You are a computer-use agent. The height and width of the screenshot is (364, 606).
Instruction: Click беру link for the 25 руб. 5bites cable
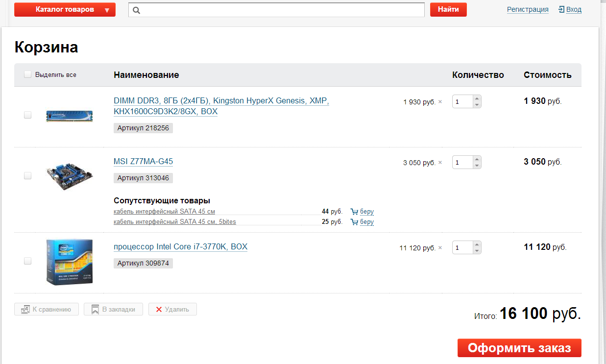pos(367,222)
